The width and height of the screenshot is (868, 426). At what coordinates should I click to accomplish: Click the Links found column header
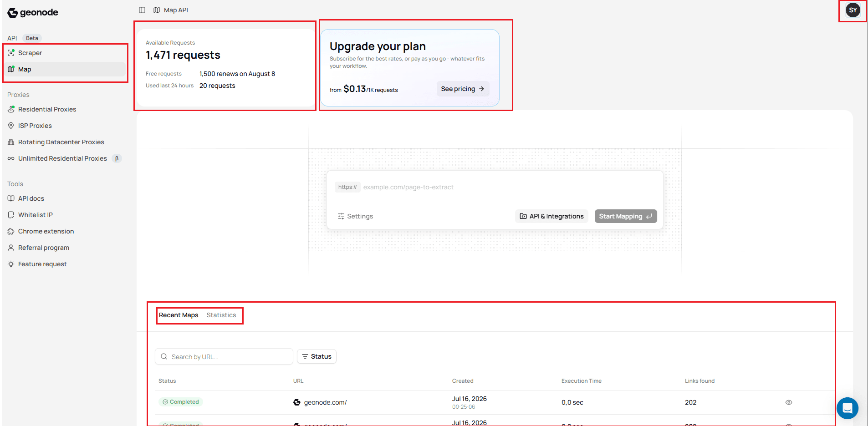coord(700,381)
